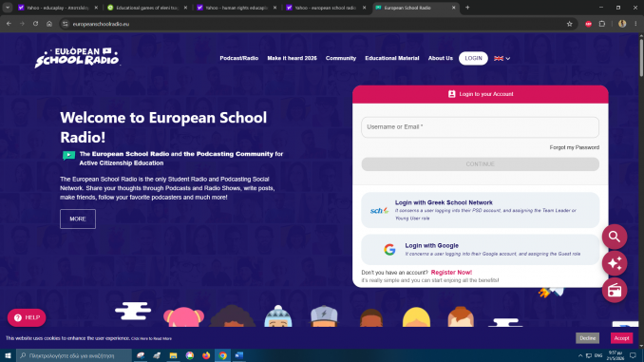Open the tab search dropdown arrow
The height and width of the screenshot is (362, 644).
point(8,8)
